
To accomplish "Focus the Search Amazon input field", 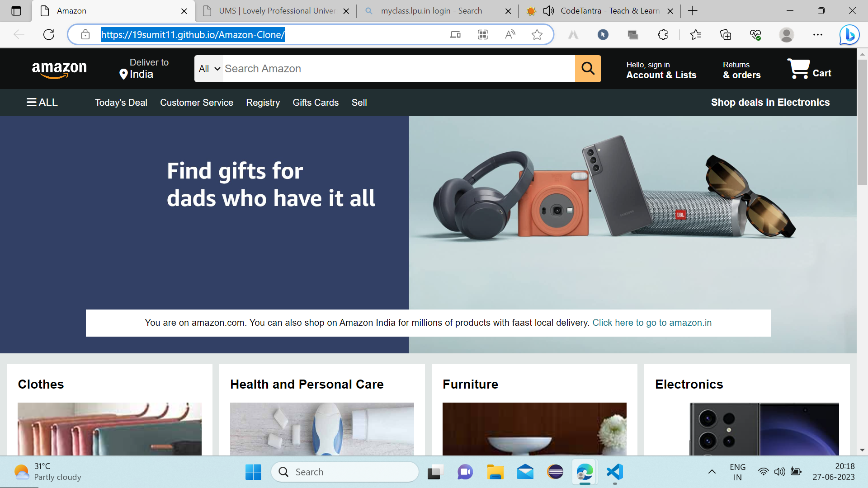I will tap(399, 69).
